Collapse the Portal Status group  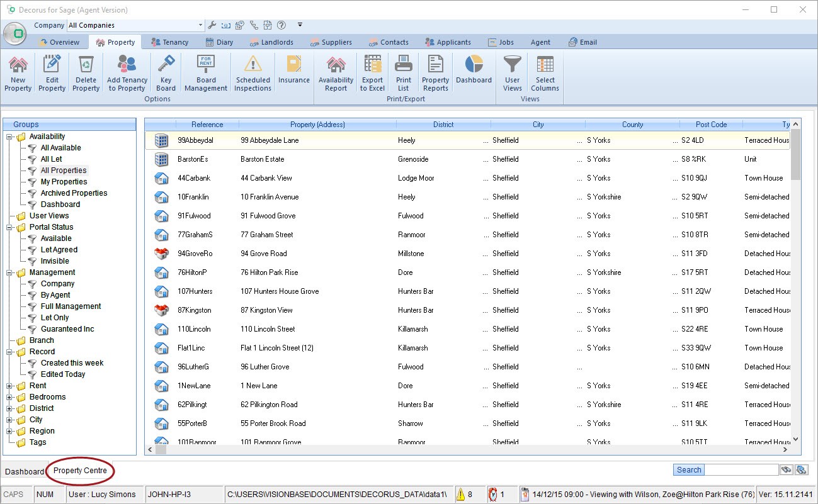click(x=9, y=227)
